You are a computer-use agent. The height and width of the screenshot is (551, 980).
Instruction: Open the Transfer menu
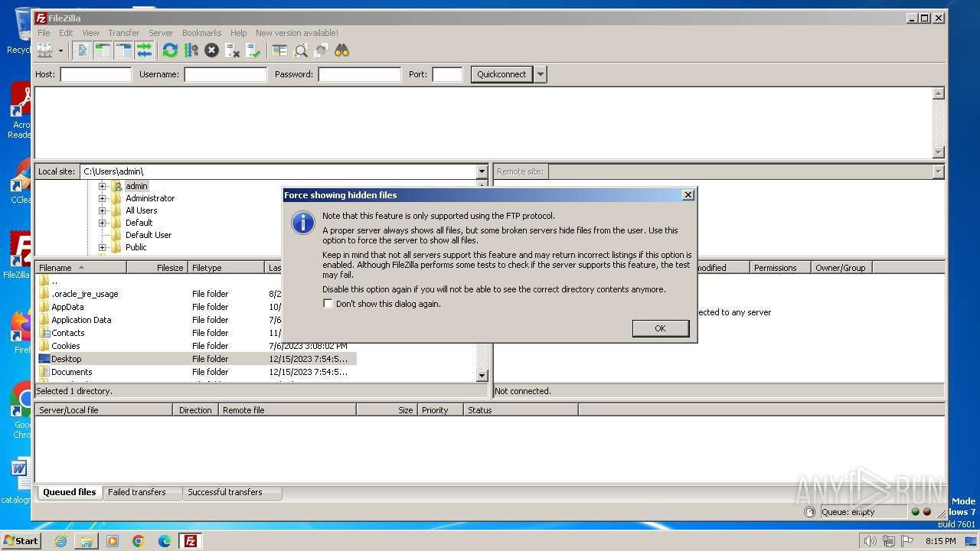pyautogui.click(x=124, y=33)
